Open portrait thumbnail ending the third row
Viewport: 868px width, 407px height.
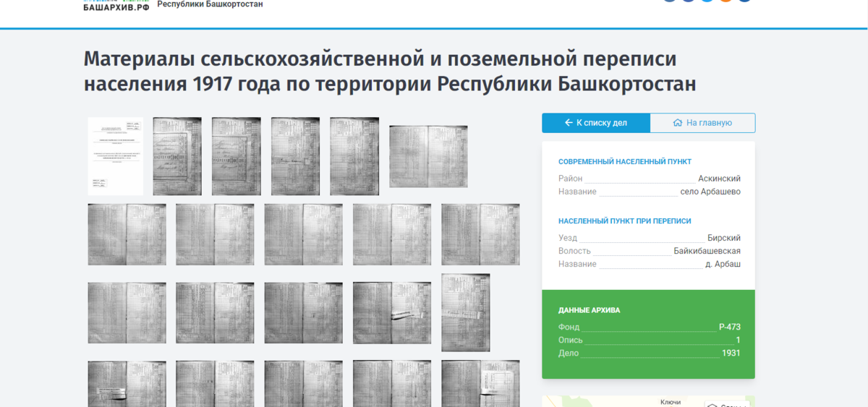click(466, 312)
